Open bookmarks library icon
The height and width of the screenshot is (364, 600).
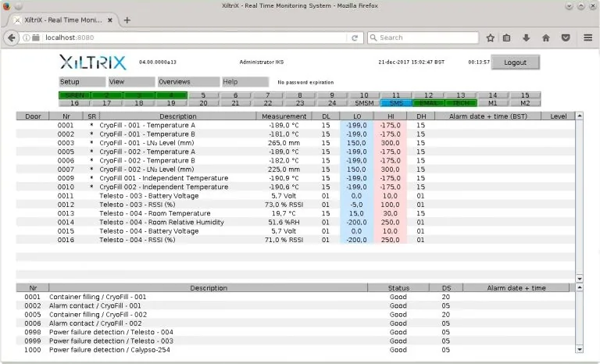coord(506,37)
